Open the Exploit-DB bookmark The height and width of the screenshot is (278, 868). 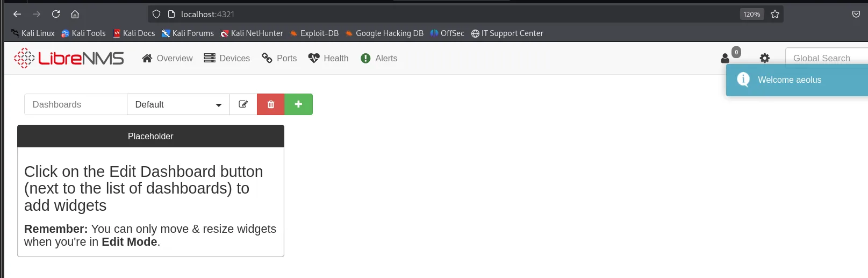pos(314,33)
